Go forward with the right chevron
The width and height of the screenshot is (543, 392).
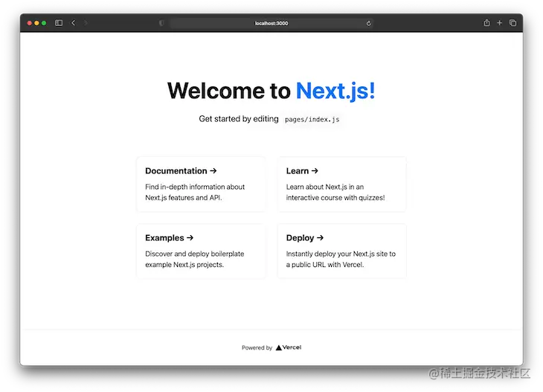pos(86,23)
